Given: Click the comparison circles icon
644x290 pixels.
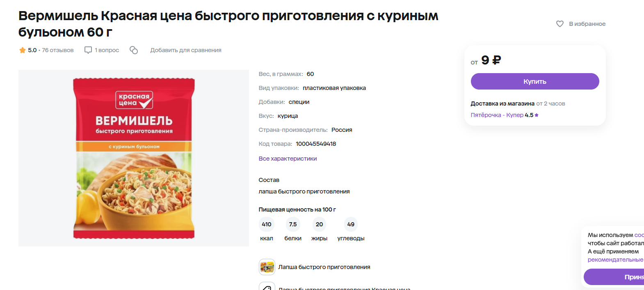Looking at the screenshot, I should click(x=134, y=50).
